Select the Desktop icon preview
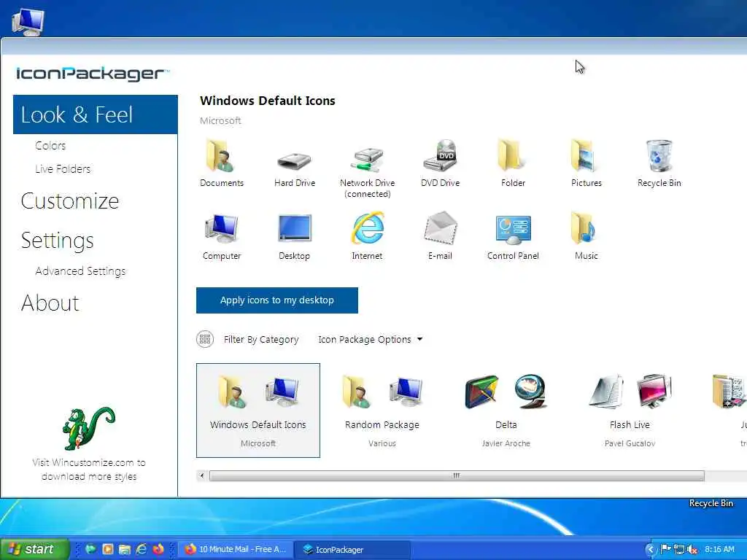This screenshot has width=747, height=560. 295,228
